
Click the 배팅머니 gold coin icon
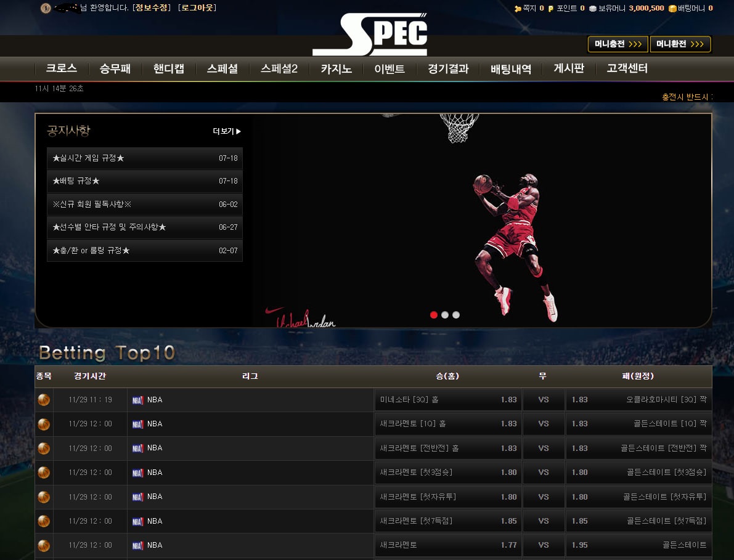click(x=672, y=9)
